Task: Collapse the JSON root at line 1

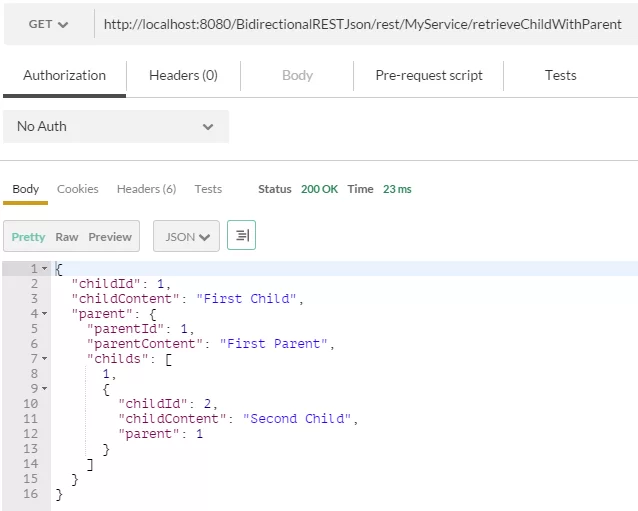Action: 44,269
